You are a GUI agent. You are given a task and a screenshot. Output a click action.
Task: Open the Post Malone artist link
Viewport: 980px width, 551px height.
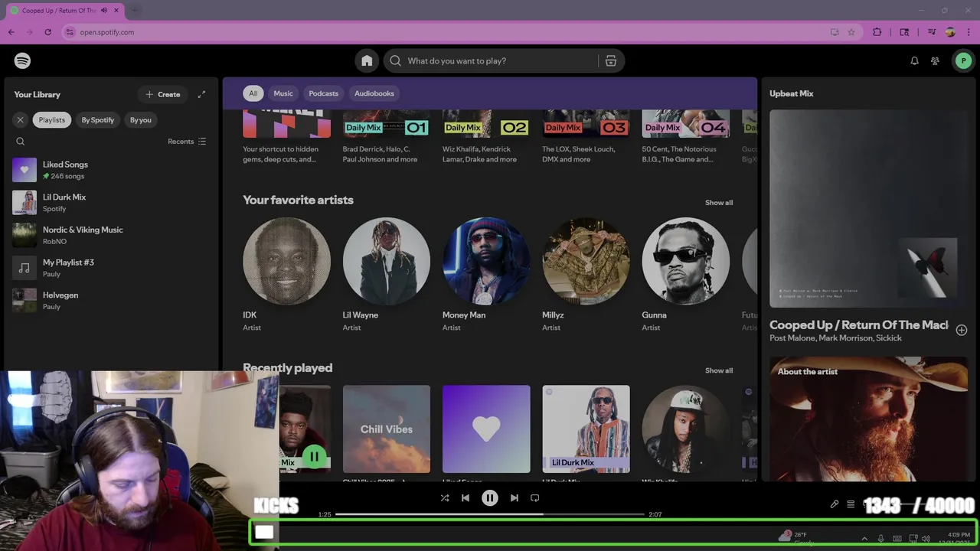click(x=792, y=338)
